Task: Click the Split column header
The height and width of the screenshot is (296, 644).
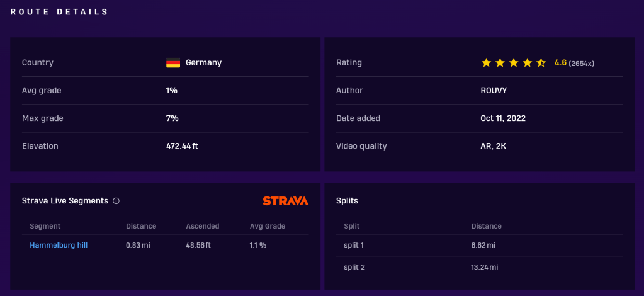Action: click(352, 226)
